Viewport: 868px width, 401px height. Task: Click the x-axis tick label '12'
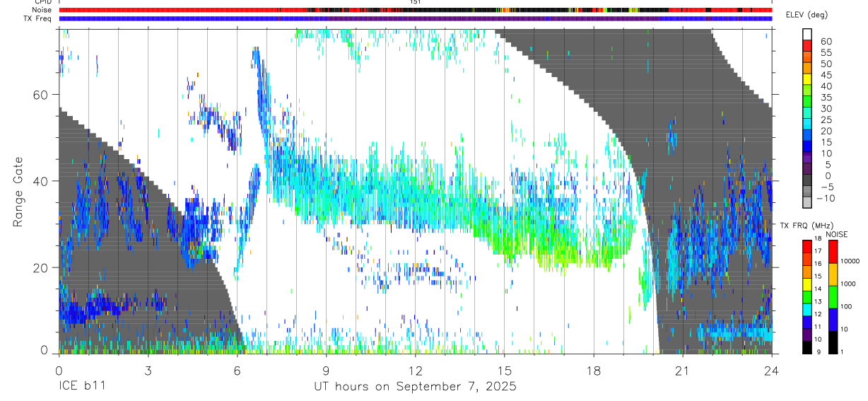(x=415, y=370)
